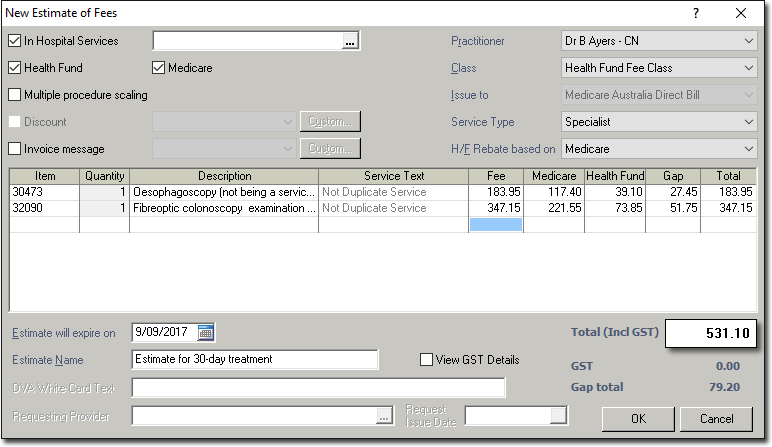
Task: Click the Requesting Provider ellipsis button
Action: [x=384, y=416]
